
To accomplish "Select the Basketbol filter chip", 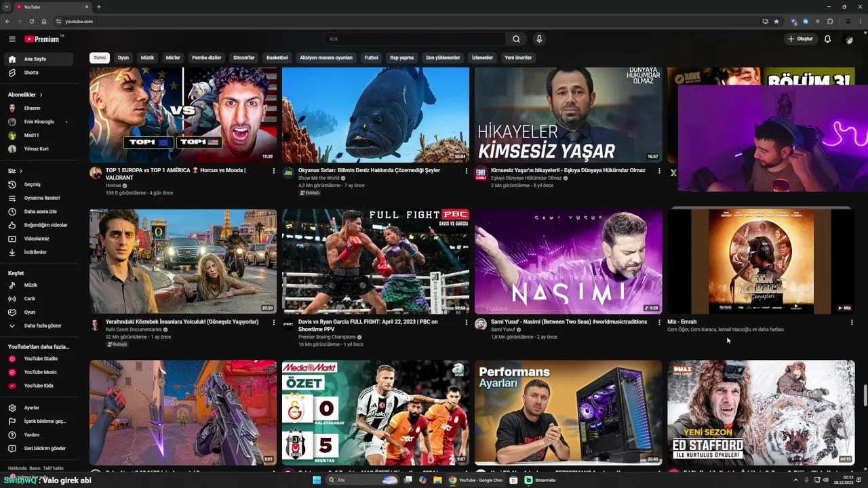I will tap(277, 58).
